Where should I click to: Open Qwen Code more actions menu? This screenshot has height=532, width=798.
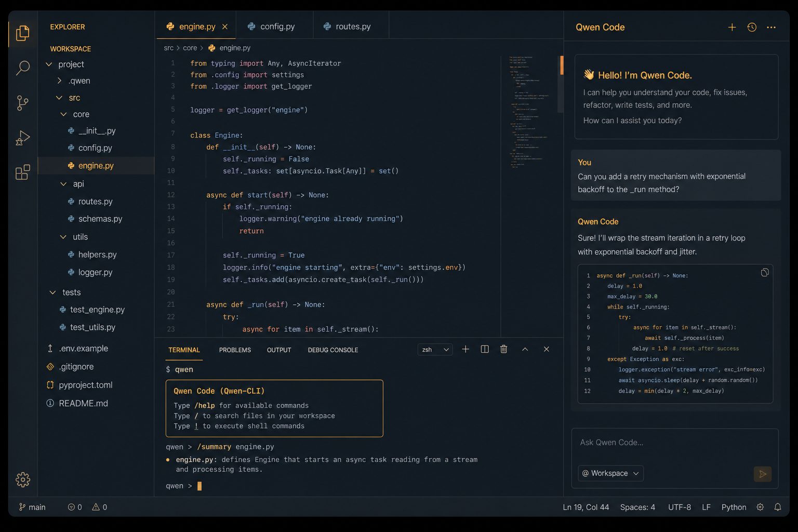771,27
